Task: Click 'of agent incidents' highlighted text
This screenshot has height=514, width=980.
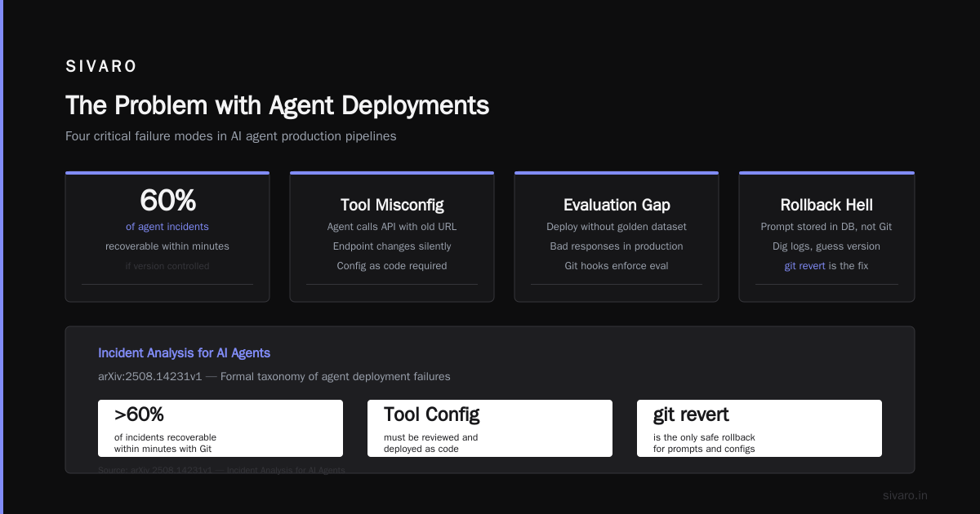Action: (x=167, y=227)
